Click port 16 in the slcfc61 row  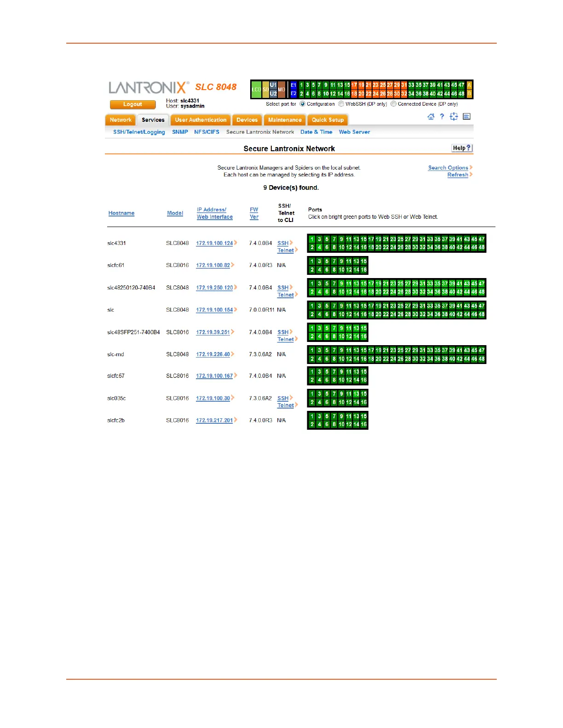coord(363,270)
